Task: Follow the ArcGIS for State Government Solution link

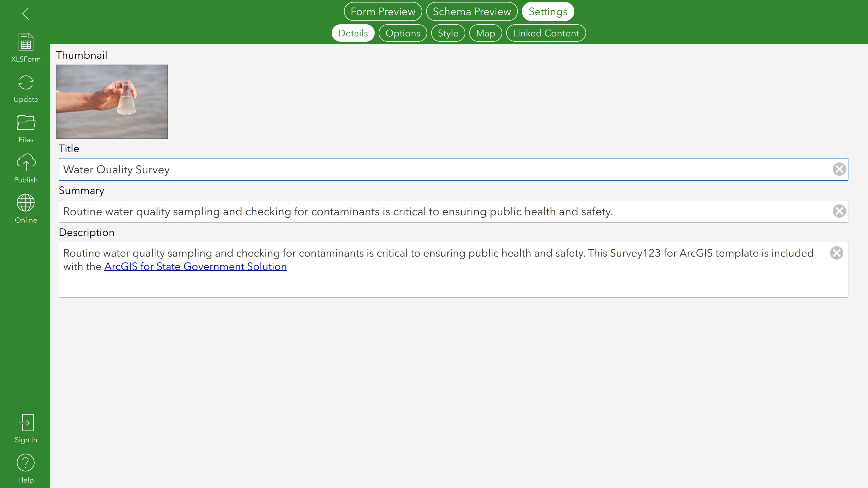Action: click(x=195, y=266)
